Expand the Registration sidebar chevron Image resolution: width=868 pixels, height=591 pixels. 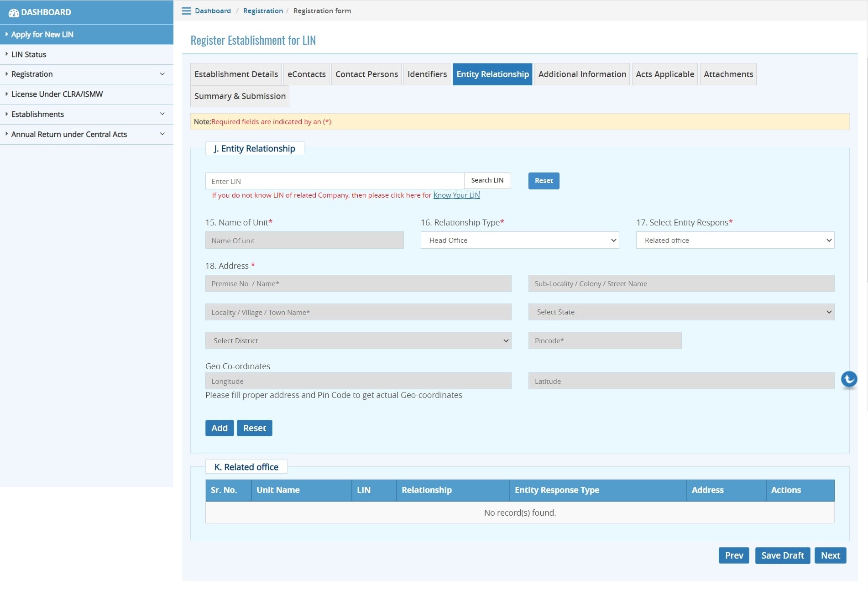coord(162,74)
